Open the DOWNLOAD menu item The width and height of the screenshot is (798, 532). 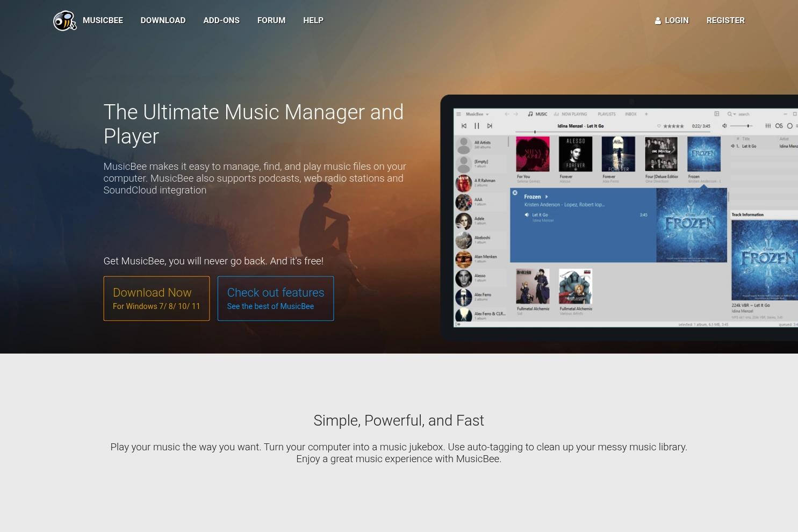[163, 20]
